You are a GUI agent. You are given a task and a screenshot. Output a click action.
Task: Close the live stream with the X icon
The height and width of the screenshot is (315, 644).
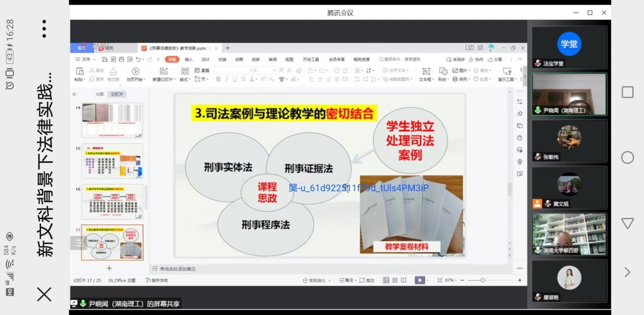[44, 294]
